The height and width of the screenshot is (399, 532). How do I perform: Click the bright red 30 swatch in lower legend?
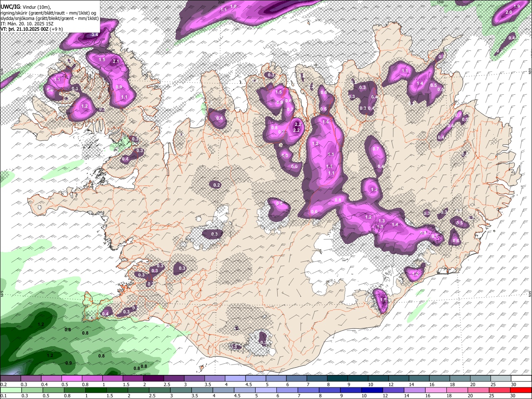521,390
